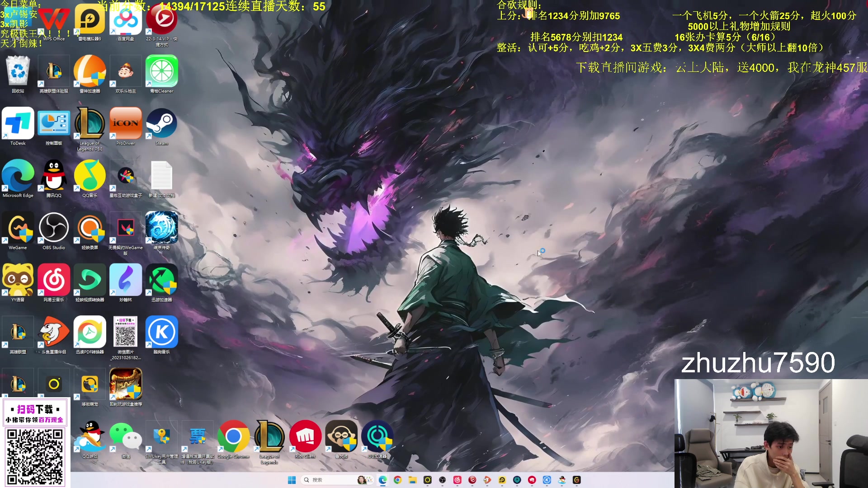Switch to 网易云音乐 in the taskbar
The height and width of the screenshot is (488, 868).
click(x=457, y=480)
